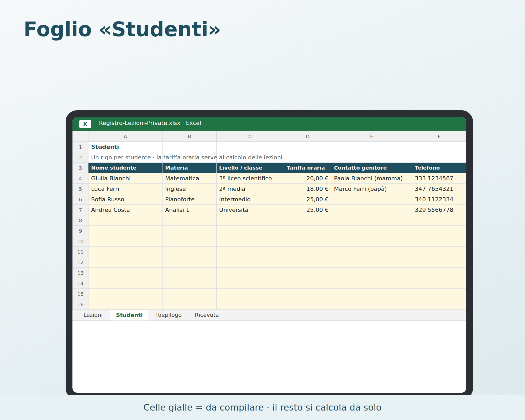
Task: Select row 16 header
Action: click(x=80, y=304)
